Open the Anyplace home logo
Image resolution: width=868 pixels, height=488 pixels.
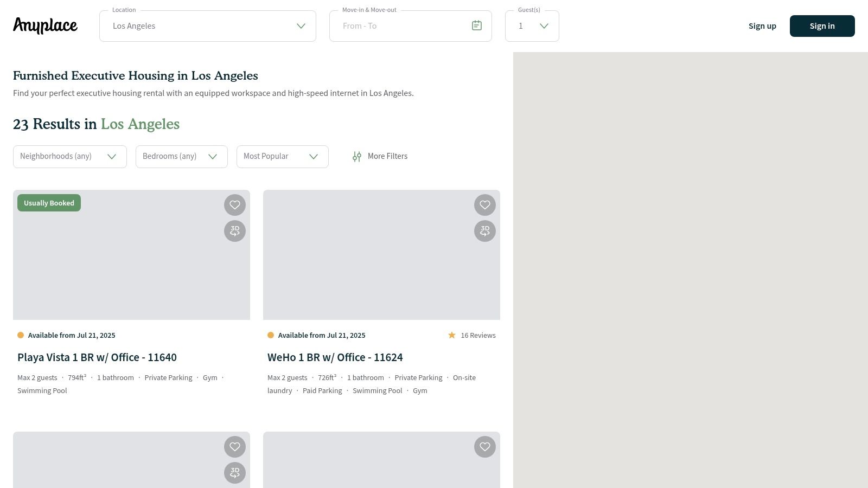(x=45, y=25)
